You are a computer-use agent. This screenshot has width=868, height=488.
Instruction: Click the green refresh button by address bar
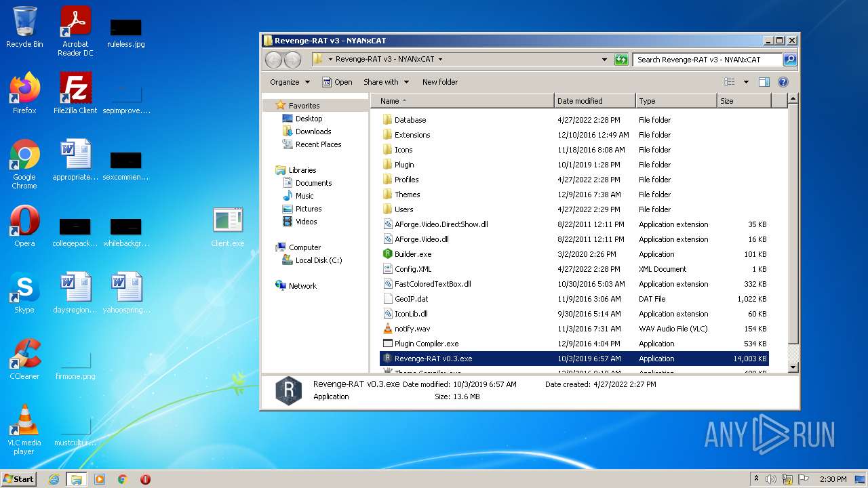[x=621, y=60]
